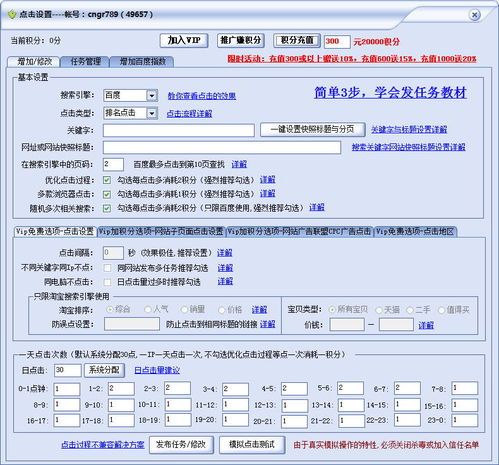The height and width of the screenshot is (465, 499).
Task: Click the 发布任务/修改 button
Action: pos(181,445)
